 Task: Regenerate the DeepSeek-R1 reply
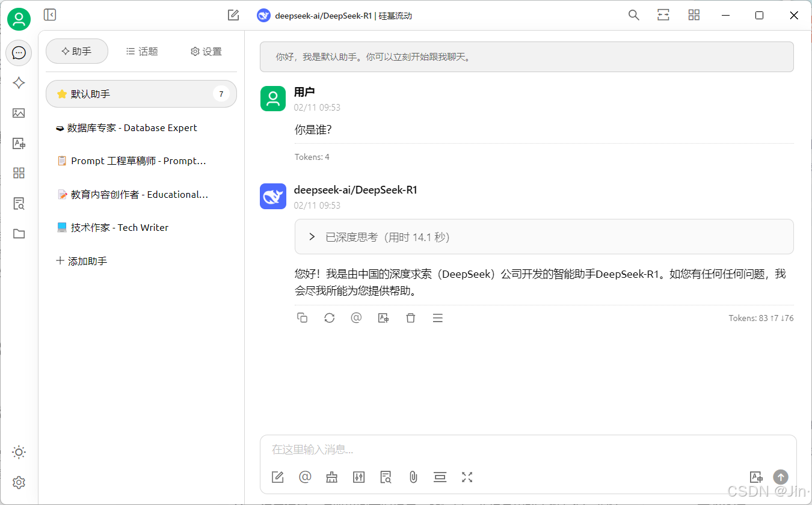pyautogui.click(x=330, y=318)
